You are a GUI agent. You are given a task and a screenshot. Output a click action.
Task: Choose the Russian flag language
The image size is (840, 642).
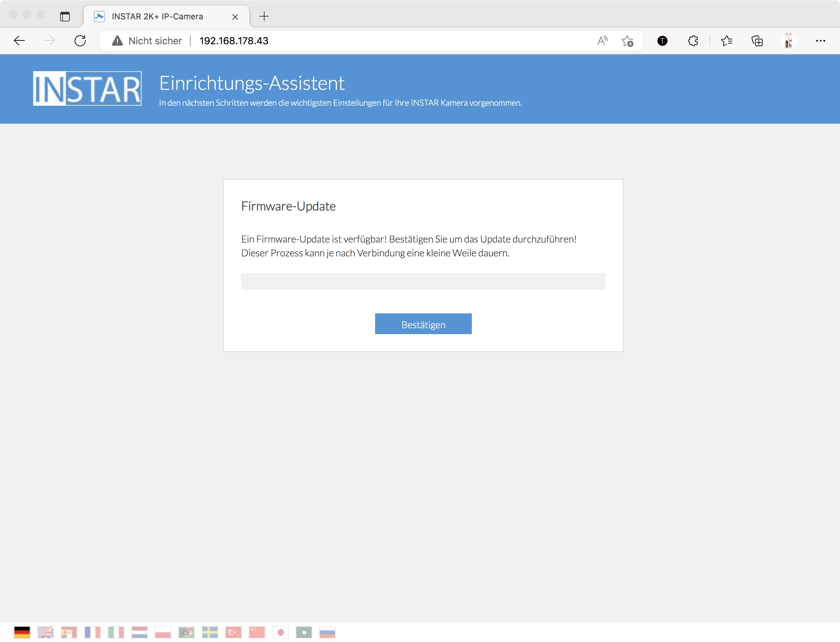click(327, 632)
